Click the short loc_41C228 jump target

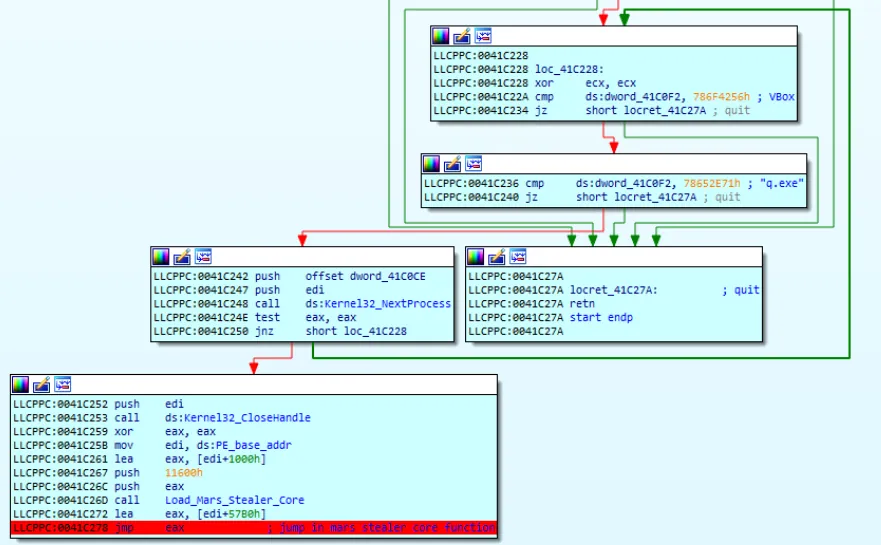click(356, 331)
